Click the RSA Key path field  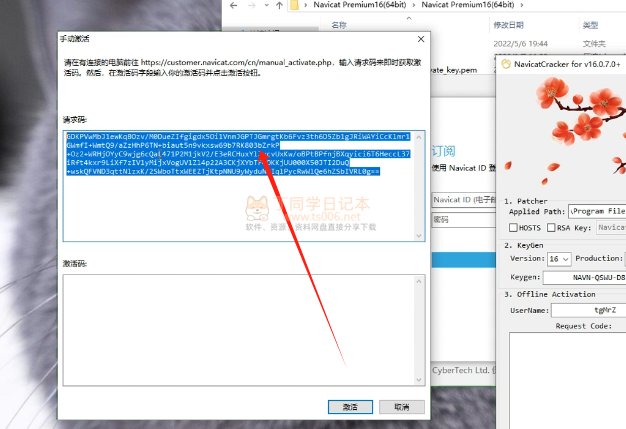pyautogui.click(x=611, y=227)
